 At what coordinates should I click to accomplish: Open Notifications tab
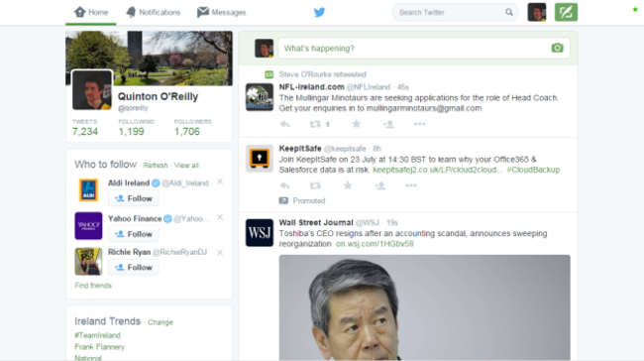click(153, 12)
